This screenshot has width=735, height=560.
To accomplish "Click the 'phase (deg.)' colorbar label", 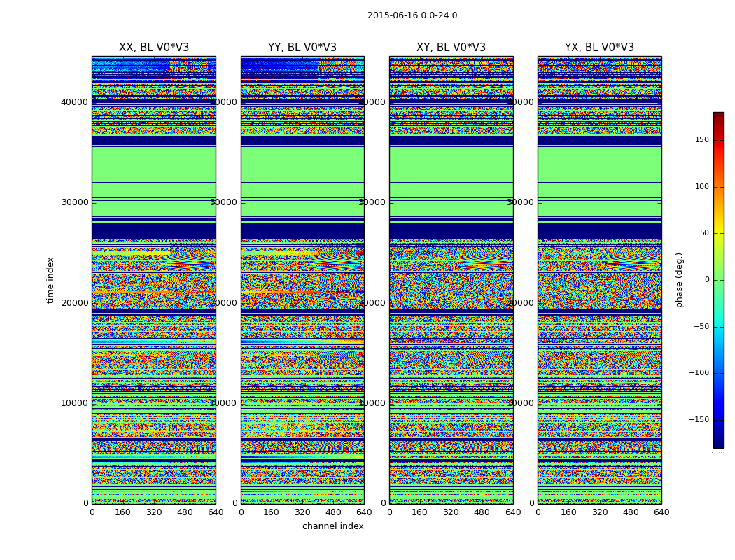I will (x=679, y=280).
